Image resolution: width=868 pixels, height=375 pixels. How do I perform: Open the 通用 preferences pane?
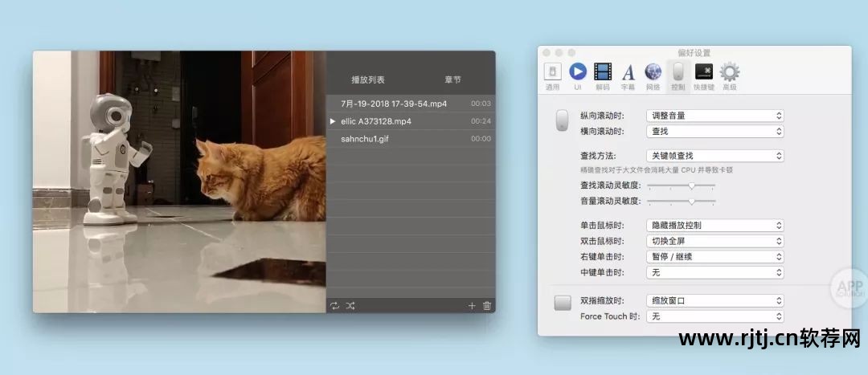[552, 76]
